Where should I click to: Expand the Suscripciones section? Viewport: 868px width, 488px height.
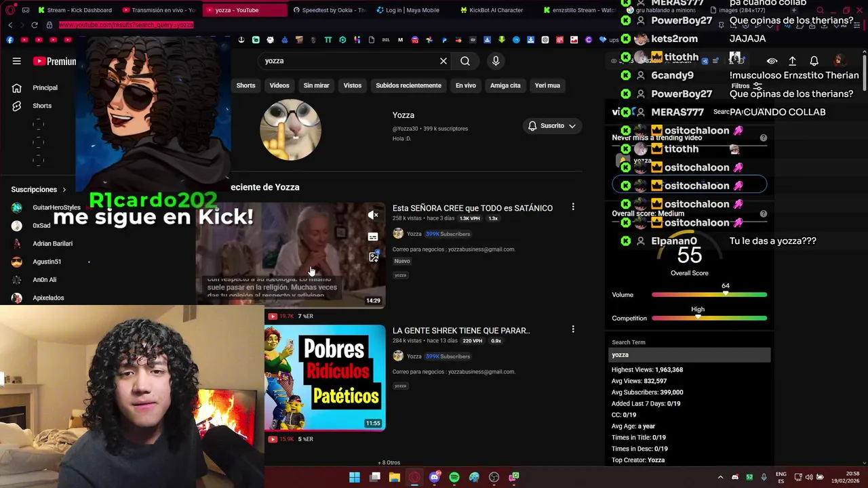pyautogui.click(x=39, y=190)
